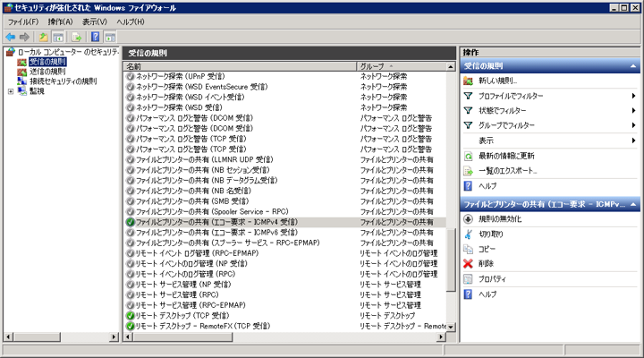Viewport: 644px width, 358px height.
Task: Click the コピー action
Action: click(x=487, y=249)
